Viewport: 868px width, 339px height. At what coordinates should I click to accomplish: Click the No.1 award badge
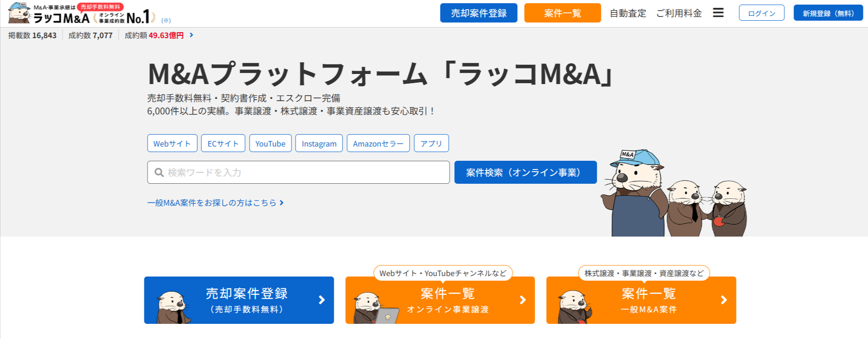125,17
